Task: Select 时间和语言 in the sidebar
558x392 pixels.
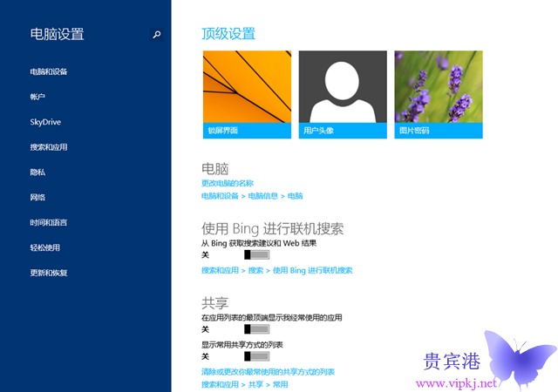Action: [49, 223]
